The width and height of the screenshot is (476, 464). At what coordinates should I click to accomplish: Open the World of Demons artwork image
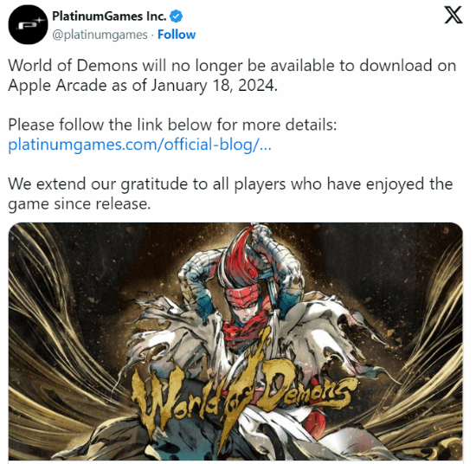(x=235, y=341)
